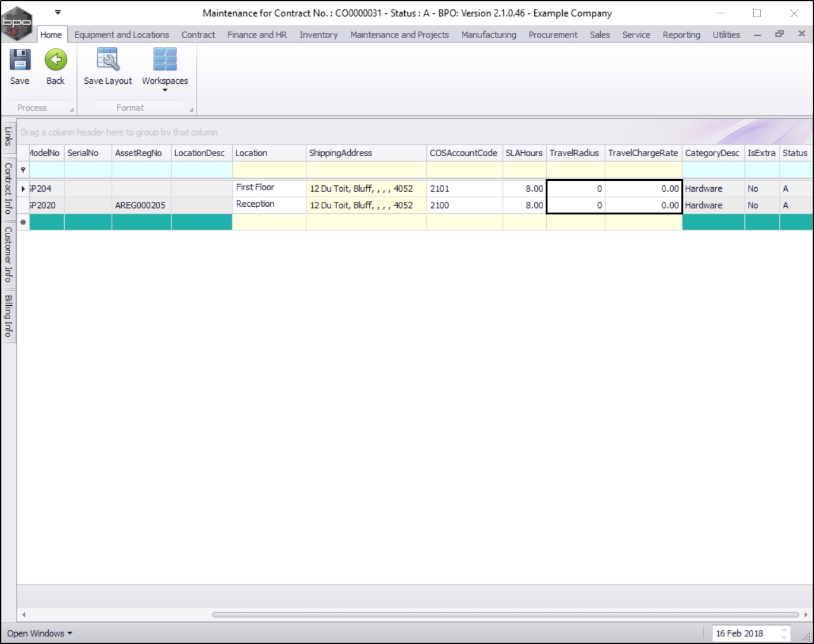Switch to the Home ribbon tab
This screenshot has height=644, width=814.
click(51, 35)
